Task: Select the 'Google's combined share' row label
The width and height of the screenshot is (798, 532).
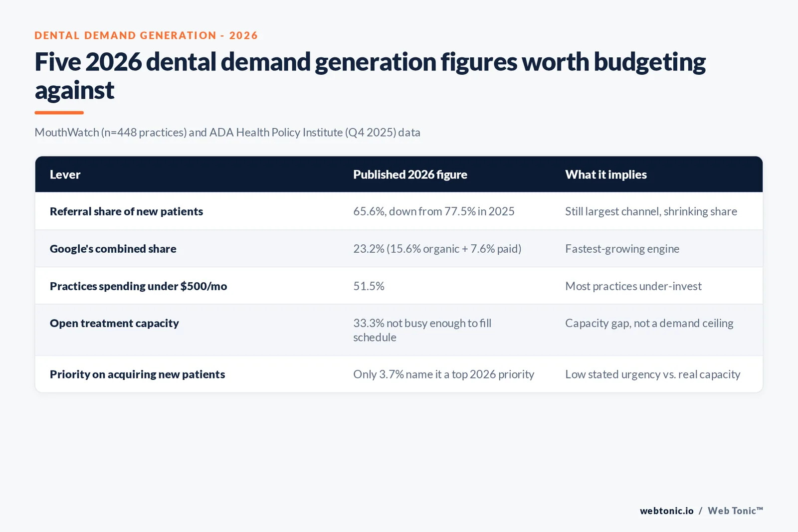Action: click(x=113, y=249)
